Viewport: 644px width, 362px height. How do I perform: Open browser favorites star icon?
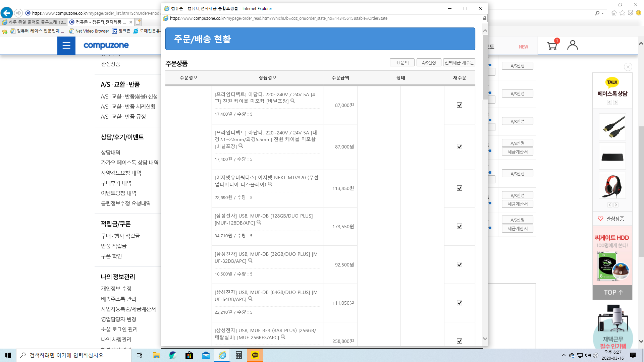(x=622, y=13)
